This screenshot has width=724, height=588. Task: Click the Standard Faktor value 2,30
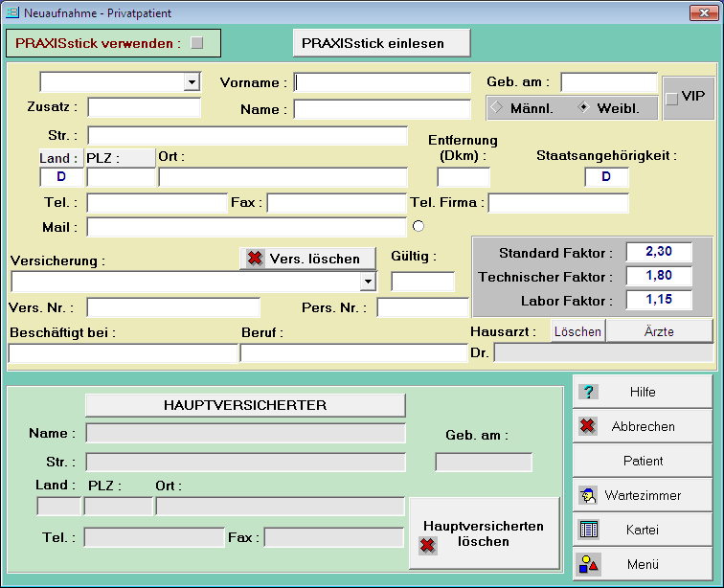[659, 252]
